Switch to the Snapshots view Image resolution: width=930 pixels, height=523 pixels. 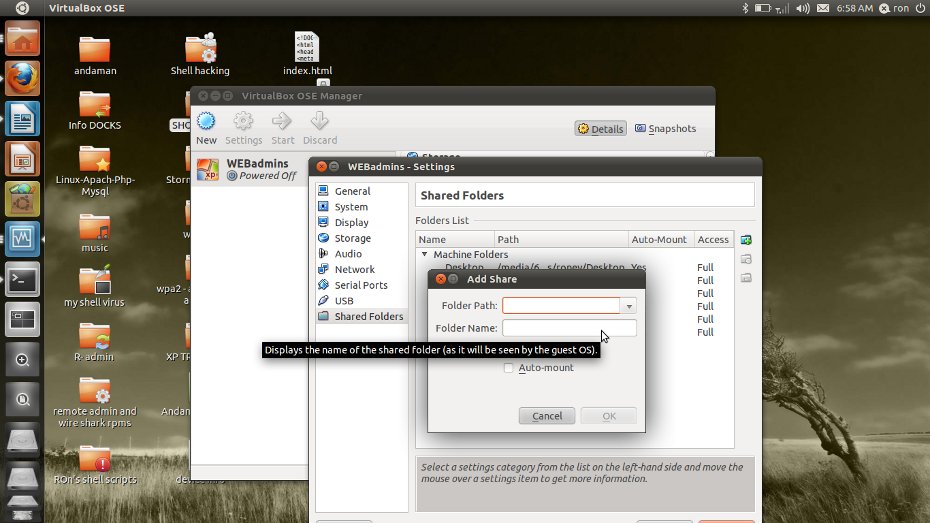coord(665,129)
